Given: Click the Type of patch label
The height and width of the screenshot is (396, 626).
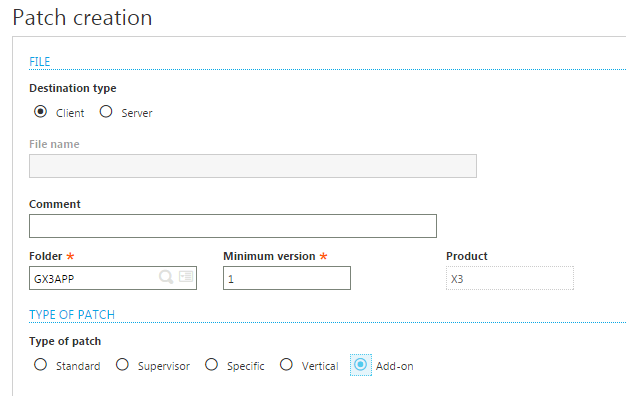Looking at the screenshot, I should (x=65, y=341).
